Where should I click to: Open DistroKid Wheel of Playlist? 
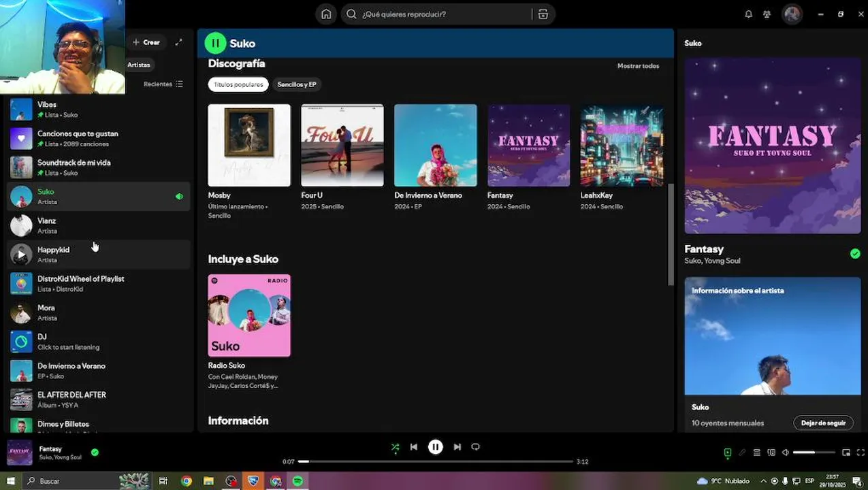[x=99, y=284]
